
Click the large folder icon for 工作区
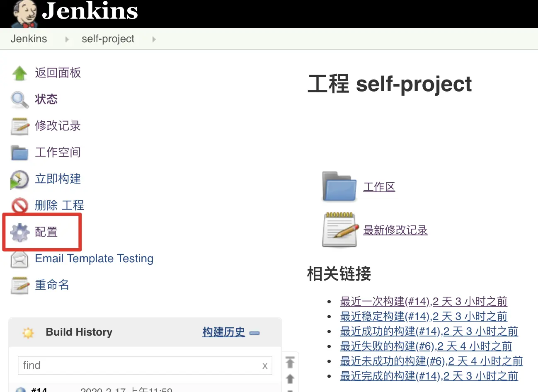point(339,187)
